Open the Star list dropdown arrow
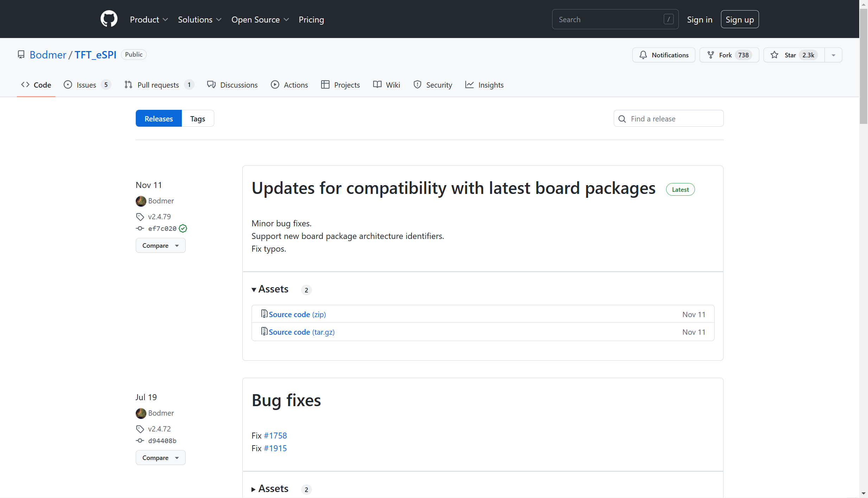868x498 pixels. coord(833,55)
